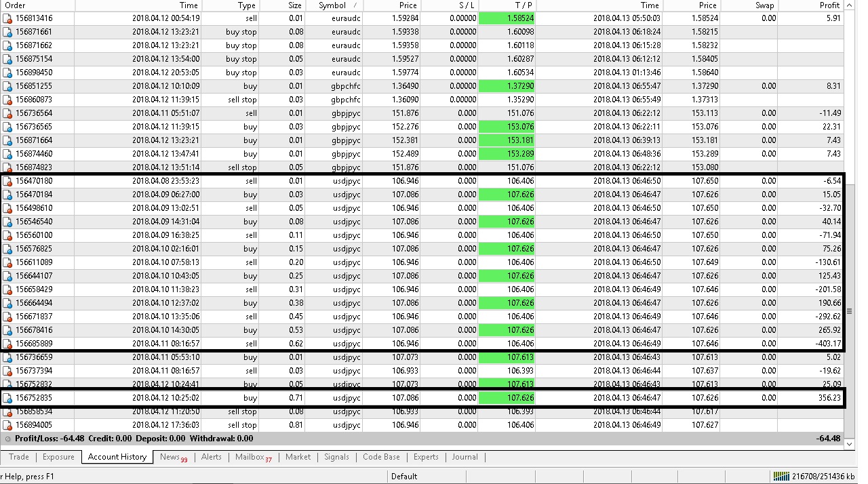Click the order icon for order 156813416
The image size is (868, 484).
pyautogui.click(x=7, y=18)
